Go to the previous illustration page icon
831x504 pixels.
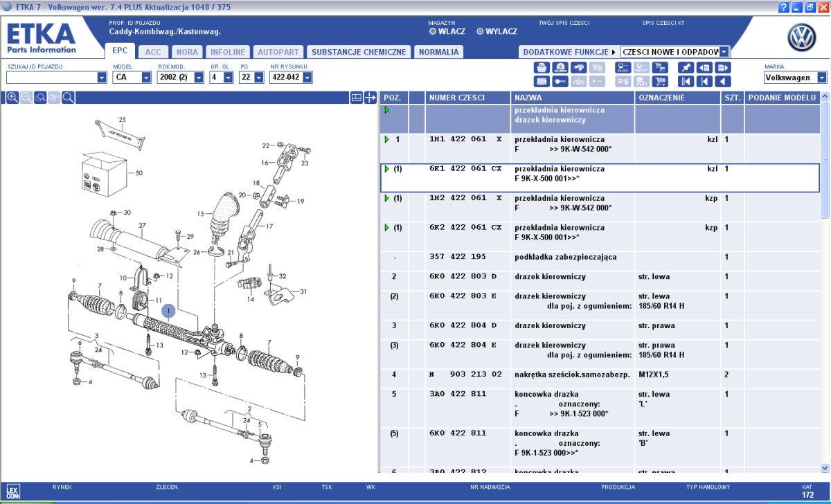pyautogui.click(x=704, y=68)
